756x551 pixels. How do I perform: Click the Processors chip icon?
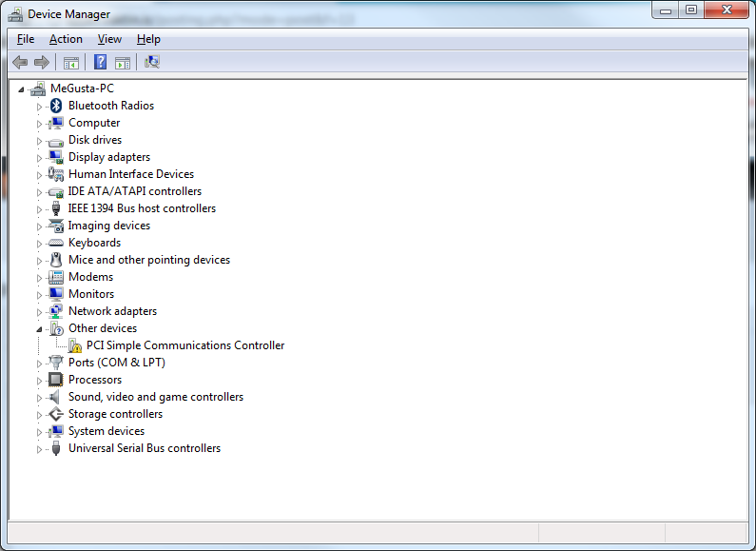(x=56, y=380)
